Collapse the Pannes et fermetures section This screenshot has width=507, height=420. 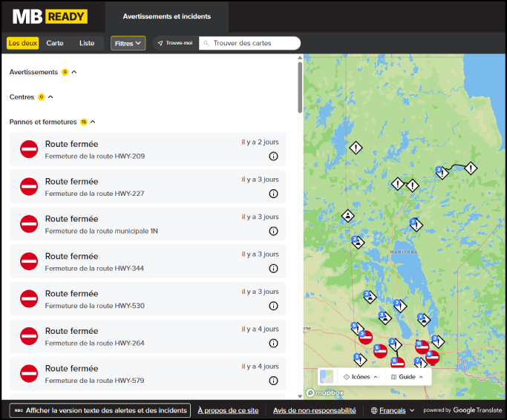93,122
